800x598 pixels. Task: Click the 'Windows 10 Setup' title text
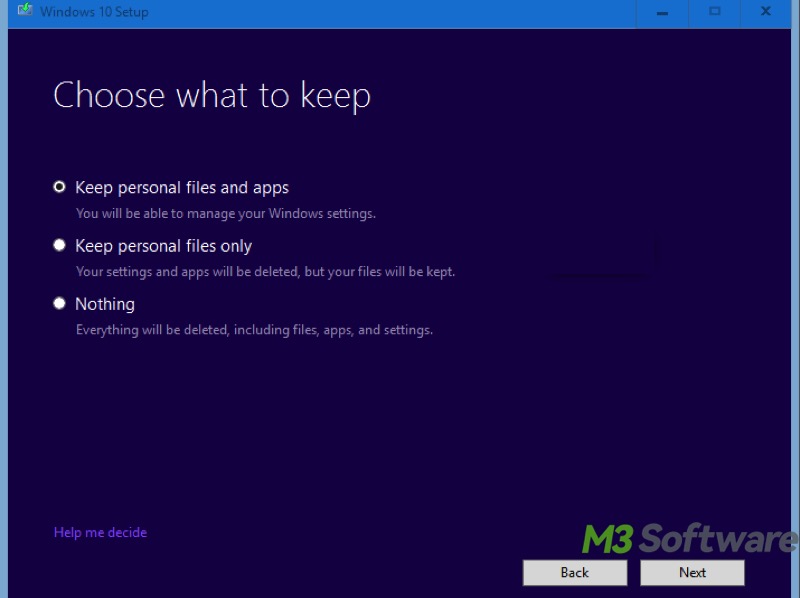point(94,12)
